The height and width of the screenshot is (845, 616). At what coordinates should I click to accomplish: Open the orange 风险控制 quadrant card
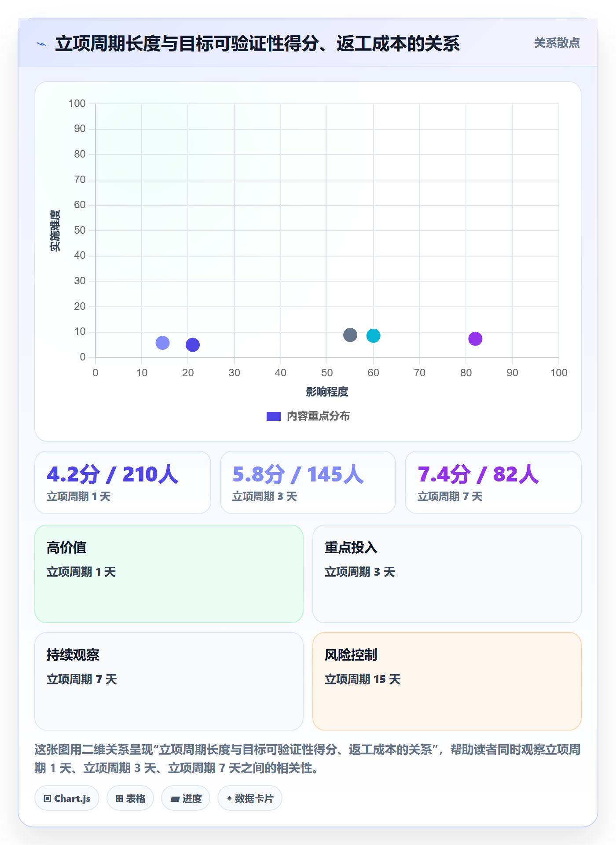[447, 681]
